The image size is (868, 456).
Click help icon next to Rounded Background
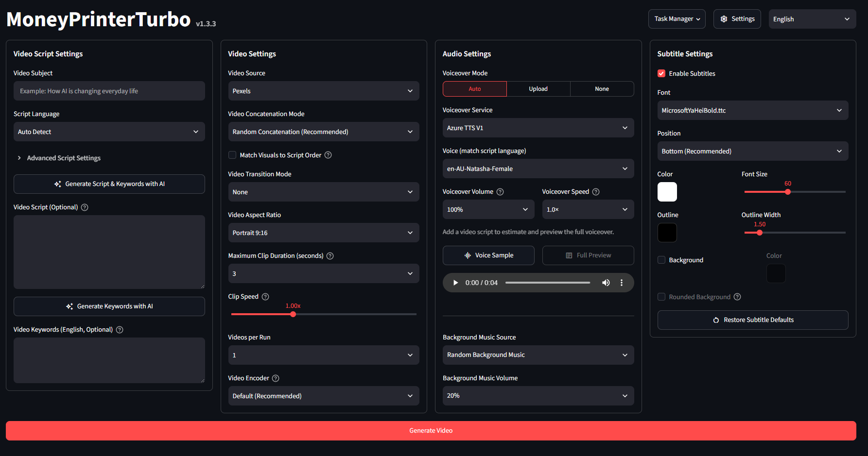(737, 297)
